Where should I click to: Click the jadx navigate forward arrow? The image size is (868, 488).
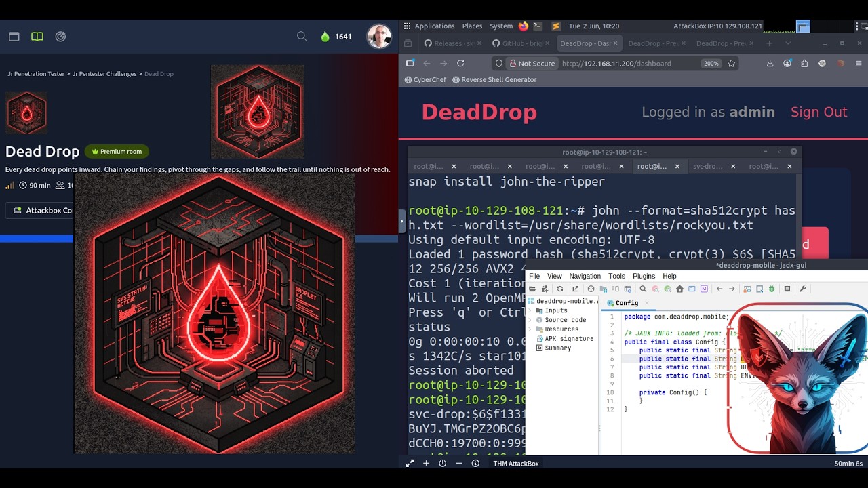tap(732, 289)
